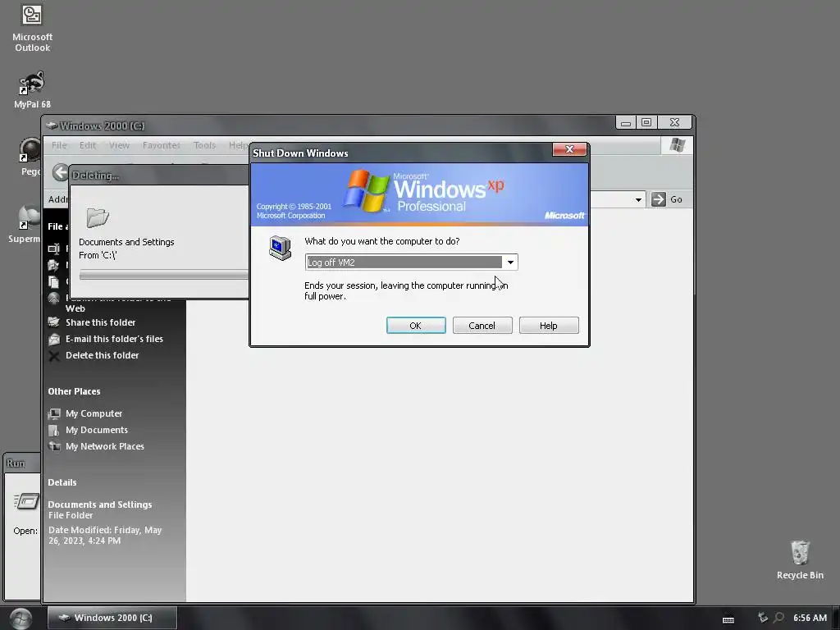
Task: Open the Favorites menu in Explorer
Action: pos(162,145)
